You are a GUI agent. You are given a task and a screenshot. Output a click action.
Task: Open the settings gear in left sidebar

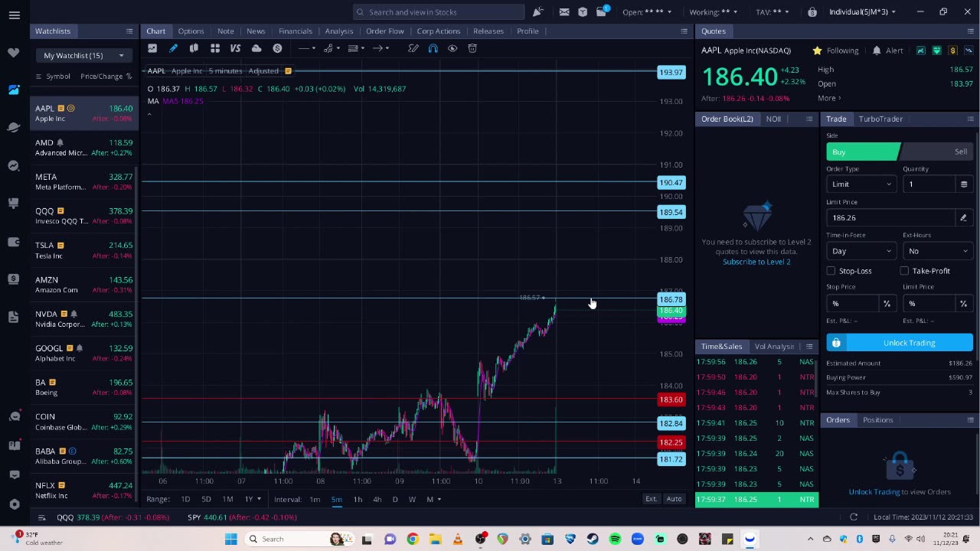14,504
